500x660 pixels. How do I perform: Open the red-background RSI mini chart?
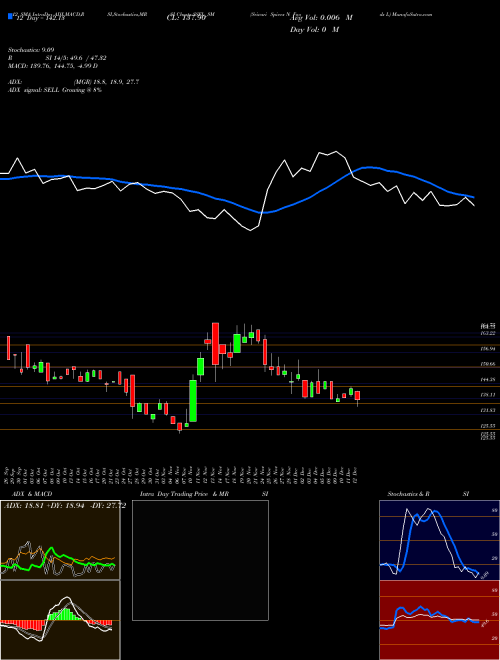439,620
